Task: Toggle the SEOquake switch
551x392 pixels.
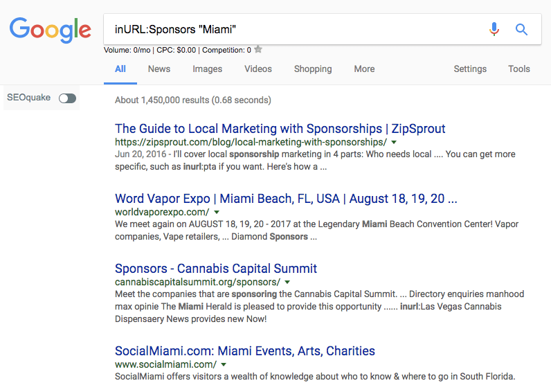Action: point(67,98)
